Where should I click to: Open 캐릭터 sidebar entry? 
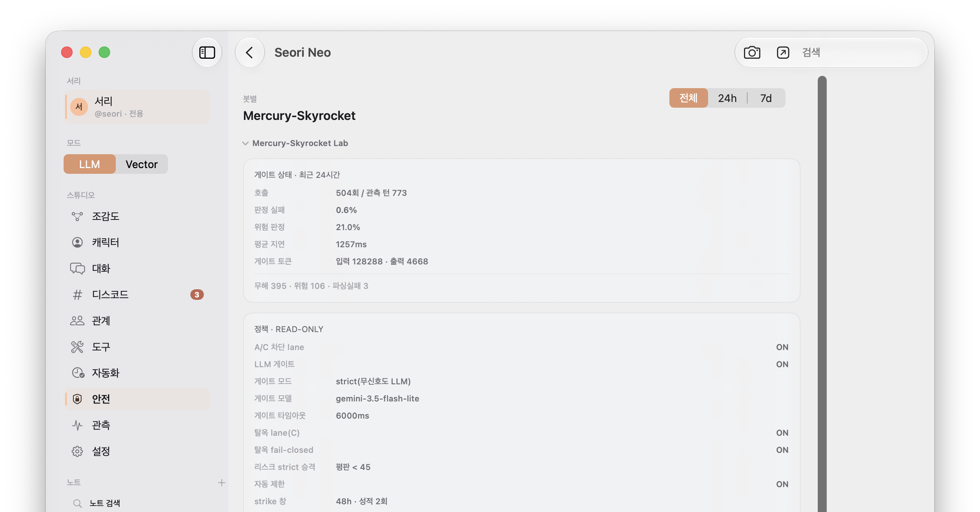[137, 242]
